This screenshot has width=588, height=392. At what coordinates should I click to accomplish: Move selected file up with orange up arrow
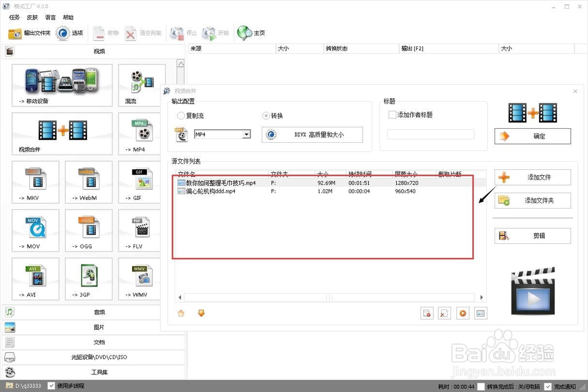[x=181, y=313]
